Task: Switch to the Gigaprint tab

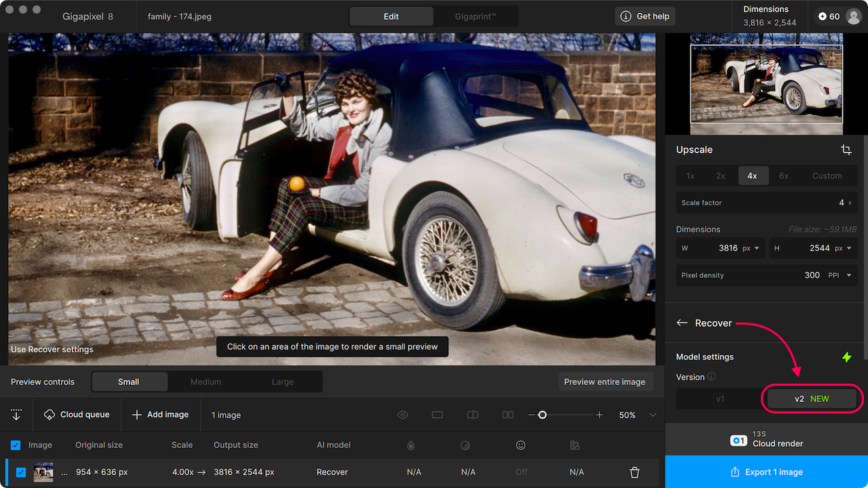Action: tap(476, 16)
